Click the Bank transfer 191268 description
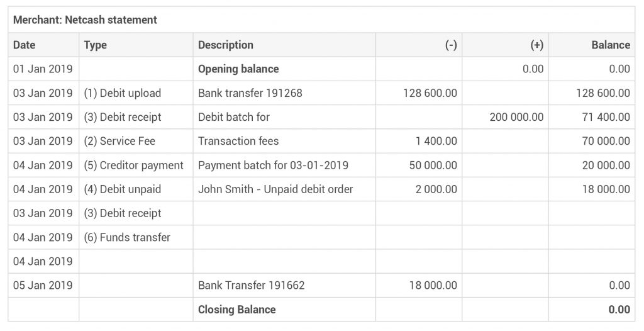 [x=250, y=93]
